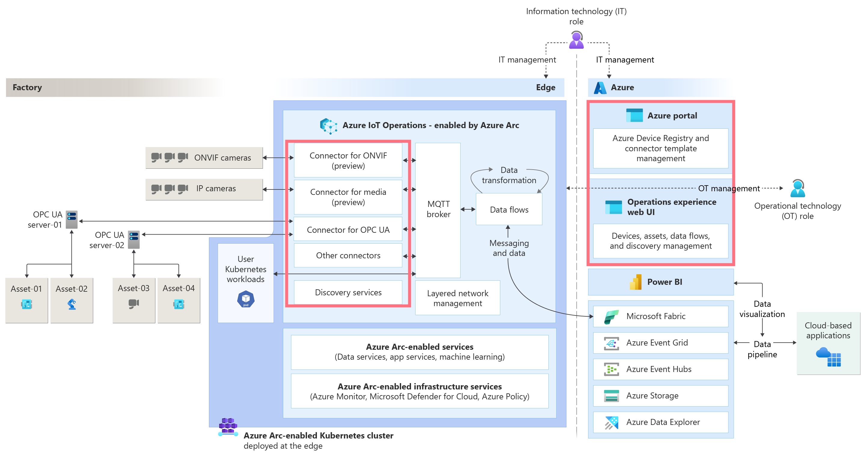
Task: Click the Data transformation label
Action: click(509, 175)
